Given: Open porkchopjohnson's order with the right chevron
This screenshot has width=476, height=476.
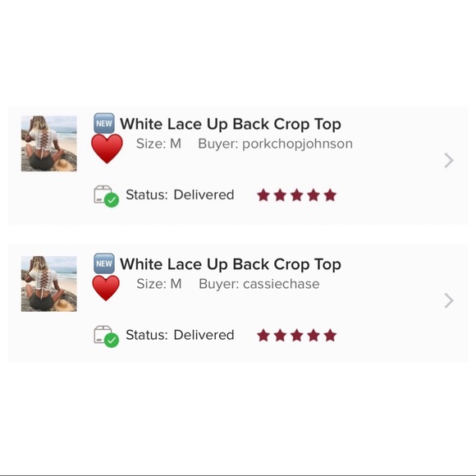Looking at the screenshot, I should (449, 160).
